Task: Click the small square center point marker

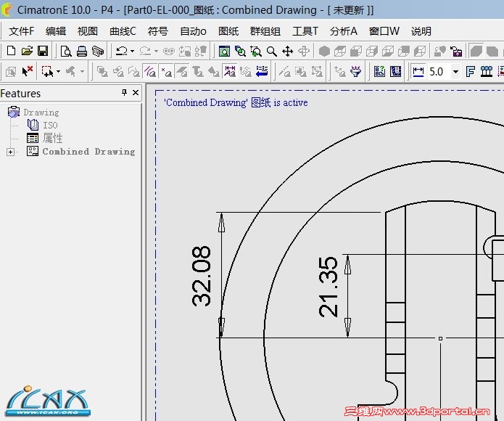Action: click(440, 338)
